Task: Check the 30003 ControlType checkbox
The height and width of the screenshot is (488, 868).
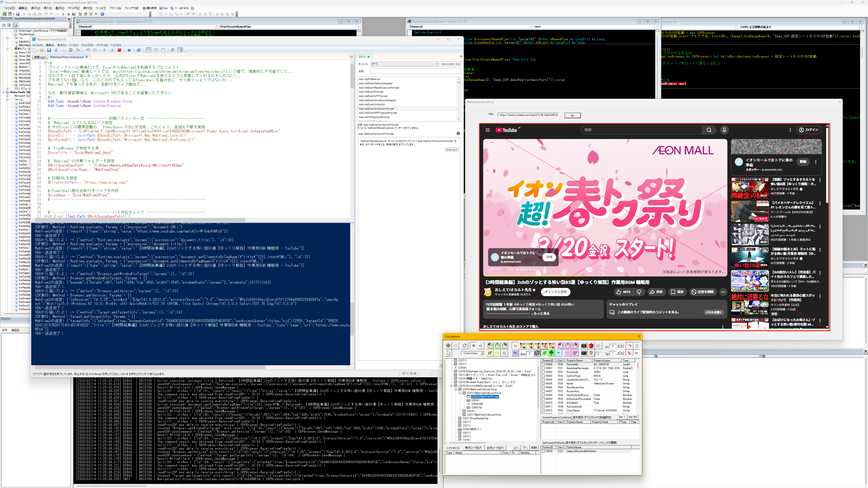Action: 543,376
